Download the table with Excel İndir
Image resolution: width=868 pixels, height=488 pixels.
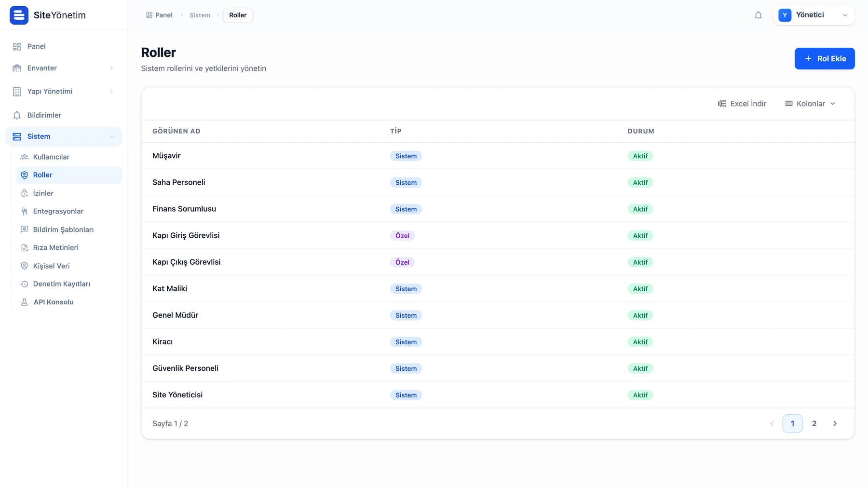click(742, 104)
